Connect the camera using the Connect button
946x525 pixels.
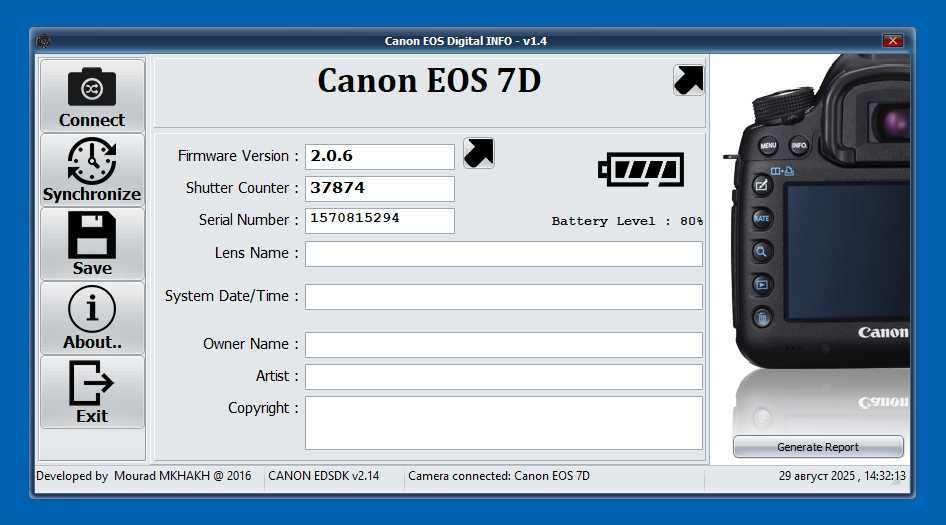(x=92, y=97)
